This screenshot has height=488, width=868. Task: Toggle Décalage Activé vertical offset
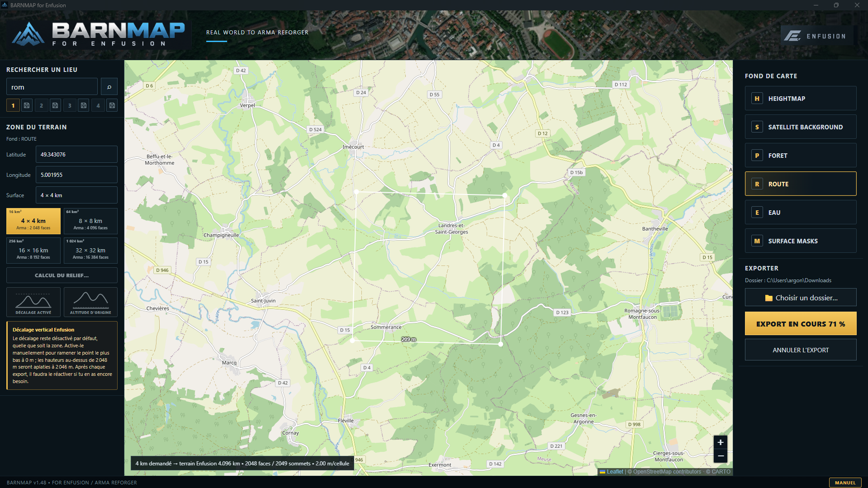33,302
